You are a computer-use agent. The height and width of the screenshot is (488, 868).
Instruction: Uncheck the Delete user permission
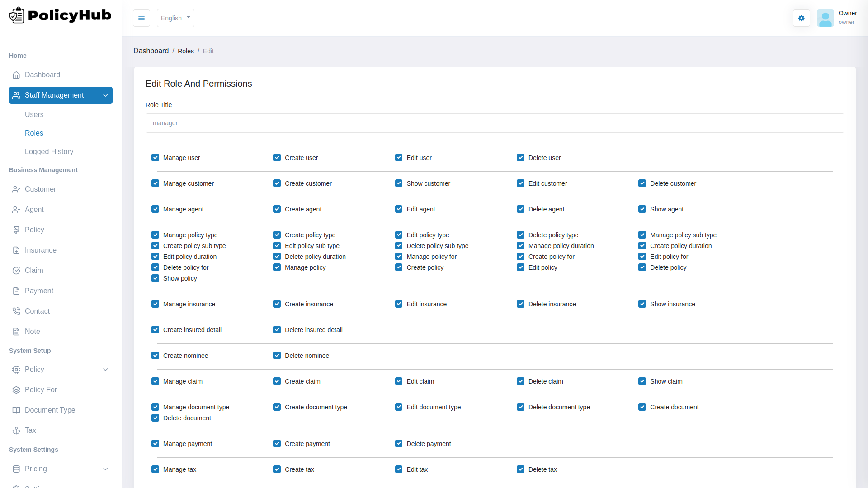pyautogui.click(x=520, y=157)
